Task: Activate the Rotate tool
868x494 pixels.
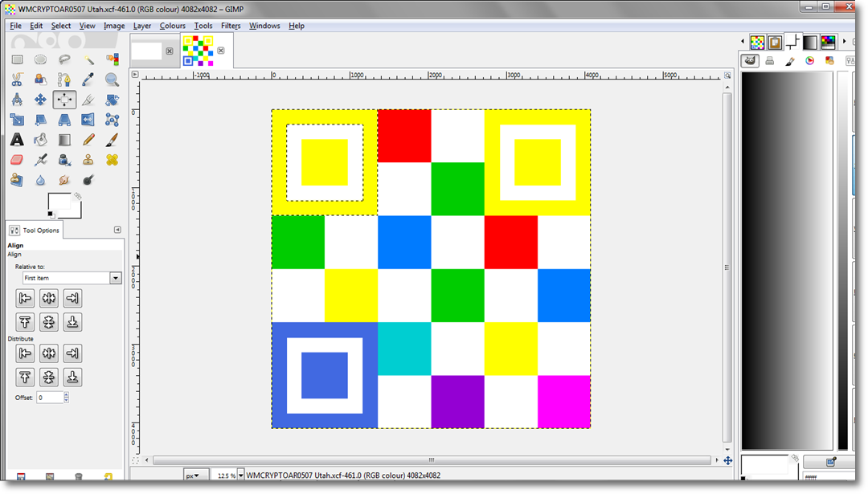Action: coord(113,100)
